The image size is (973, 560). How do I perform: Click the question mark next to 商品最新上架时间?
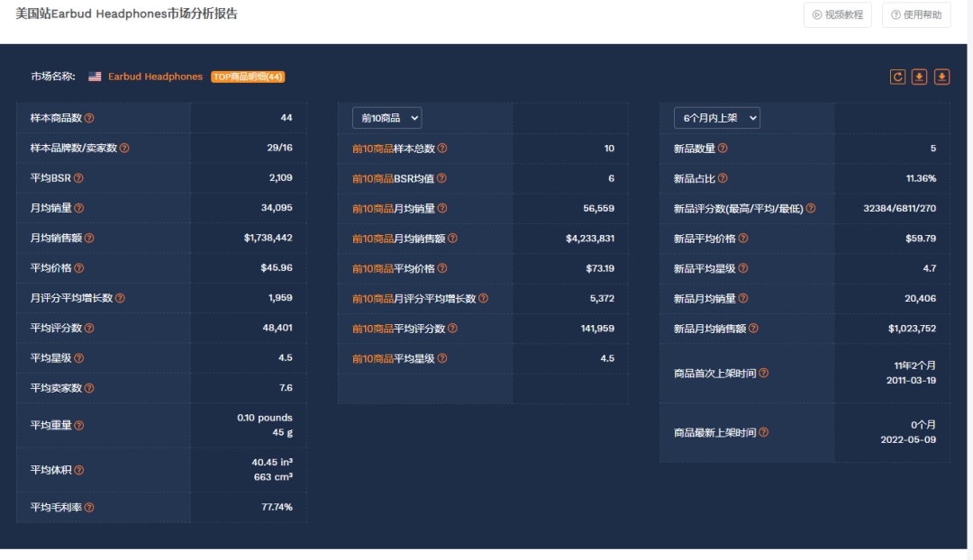(x=763, y=433)
